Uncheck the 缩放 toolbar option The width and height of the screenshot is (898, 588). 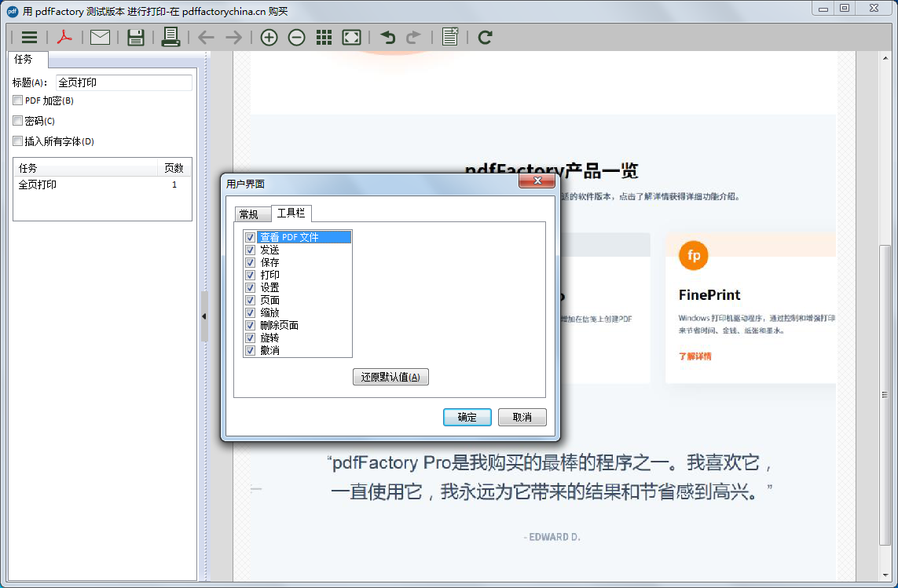tap(251, 312)
